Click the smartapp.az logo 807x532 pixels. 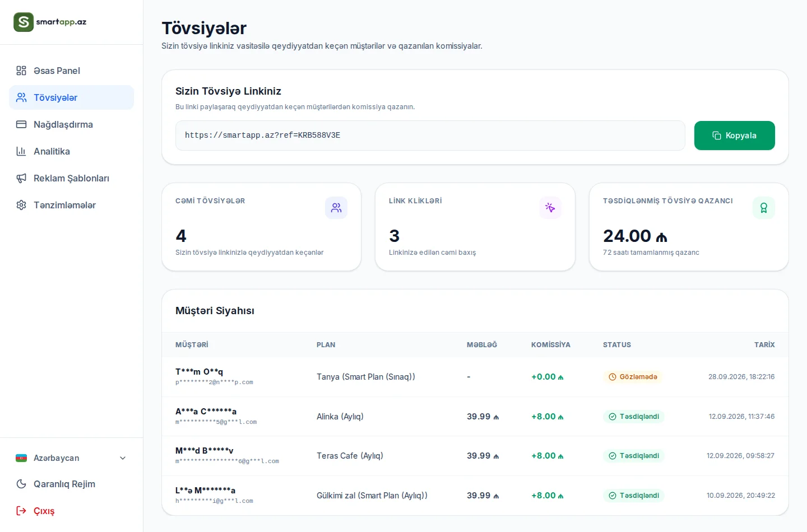(x=50, y=22)
